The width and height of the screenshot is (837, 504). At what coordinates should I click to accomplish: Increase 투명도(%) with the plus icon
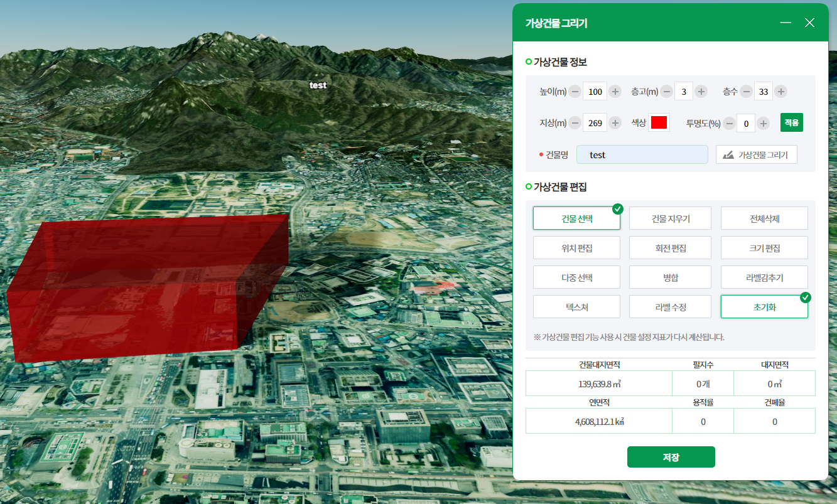pos(763,124)
